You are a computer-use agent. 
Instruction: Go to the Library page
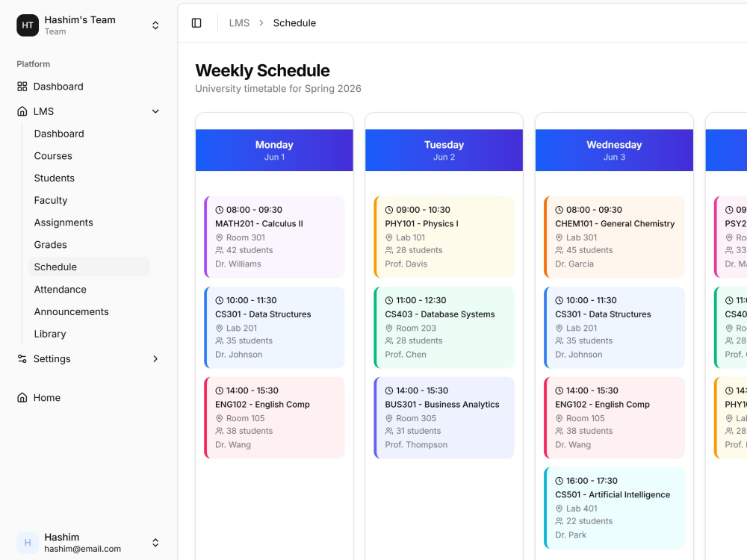[x=89, y=334]
